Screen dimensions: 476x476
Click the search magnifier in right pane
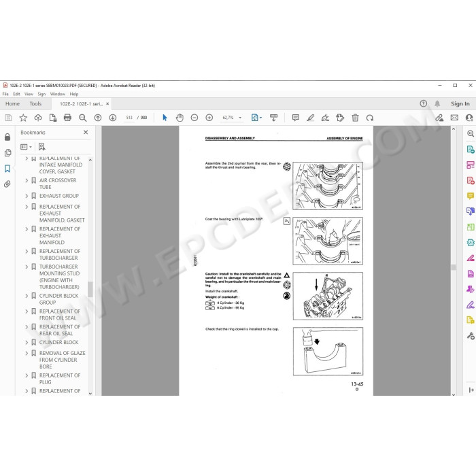tap(471, 133)
